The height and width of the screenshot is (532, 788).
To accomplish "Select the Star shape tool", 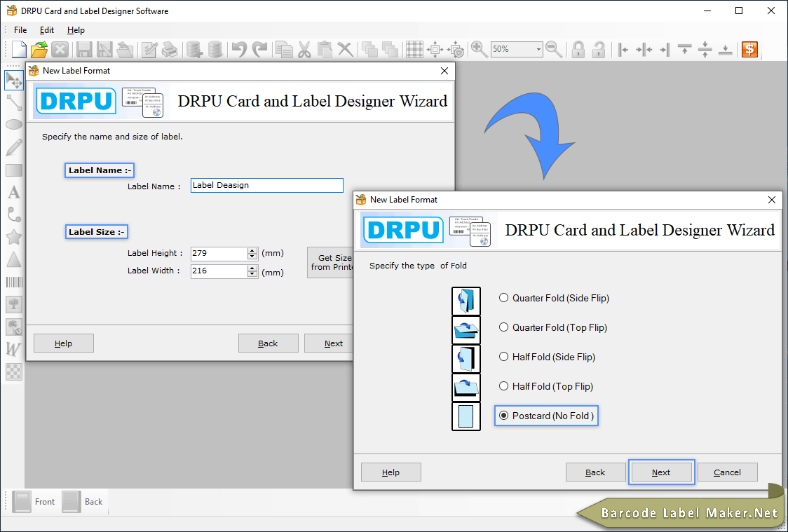I will [14, 237].
